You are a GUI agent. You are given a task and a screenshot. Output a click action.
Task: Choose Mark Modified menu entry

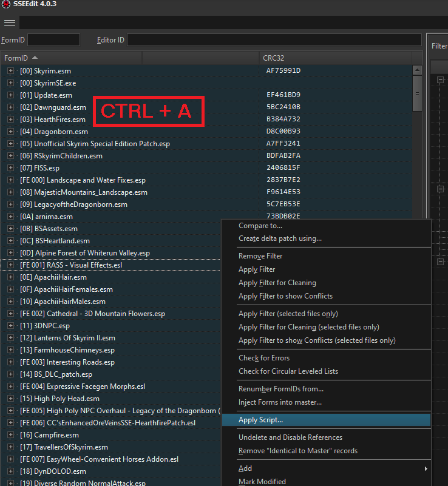327,481
